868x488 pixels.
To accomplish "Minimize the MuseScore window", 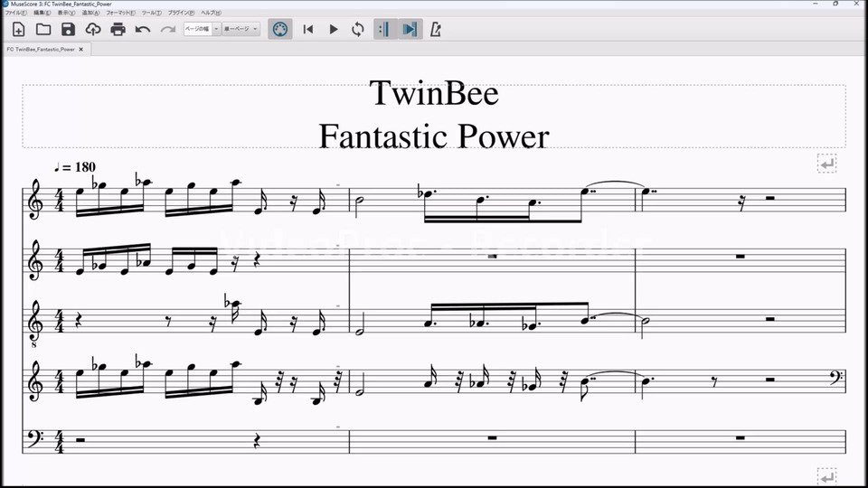I will click(816, 4).
